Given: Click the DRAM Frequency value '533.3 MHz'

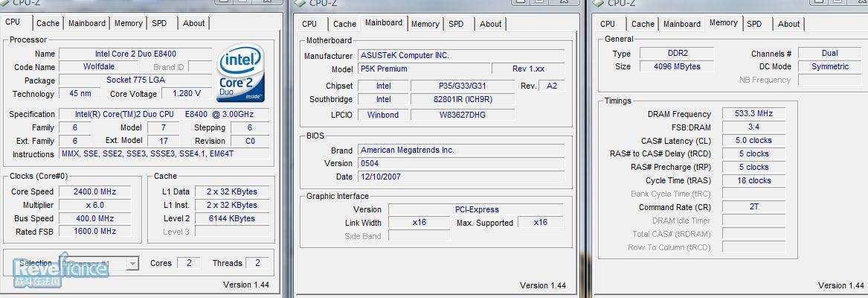Looking at the screenshot, I should coord(753,114).
